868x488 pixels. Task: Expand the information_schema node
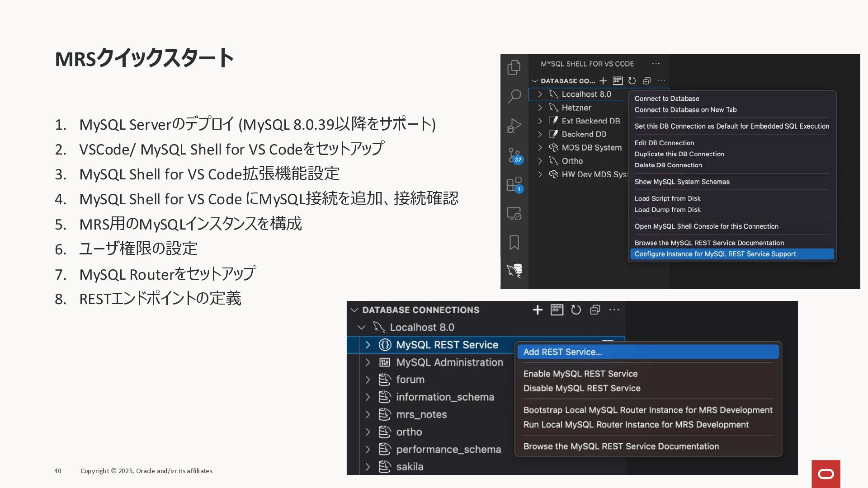[368, 397]
